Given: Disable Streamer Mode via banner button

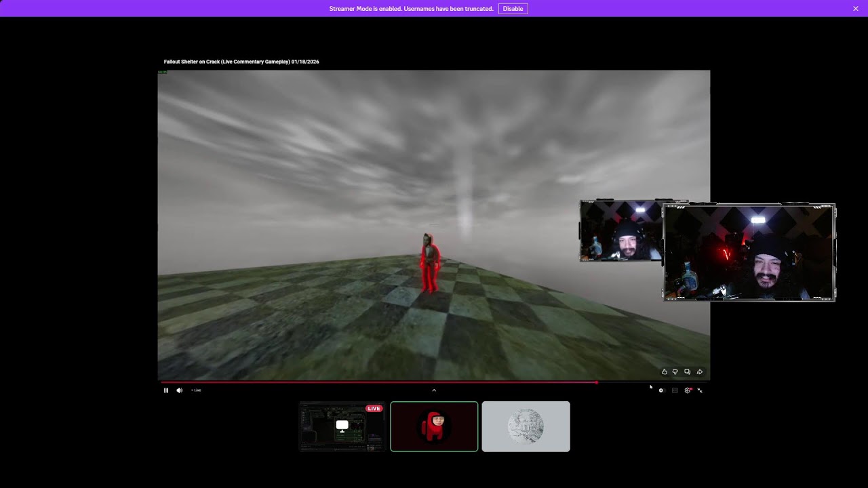Looking at the screenshot, I should pos(513,9).
